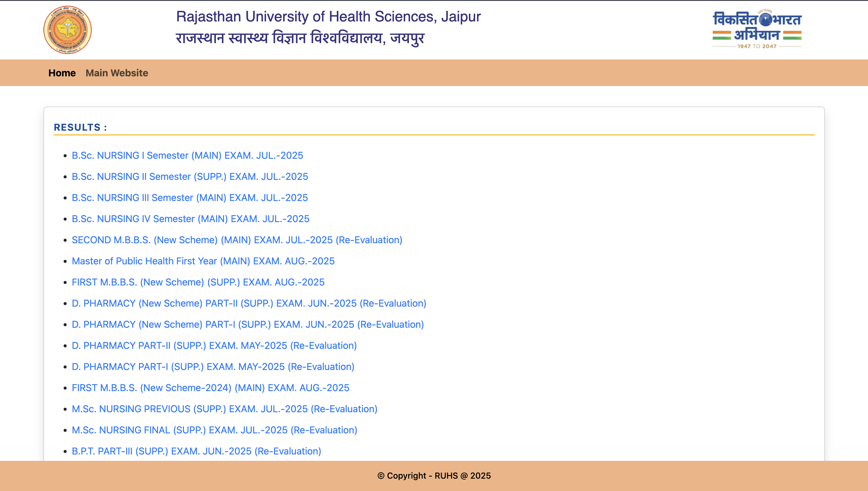Screen dimensions: 868x491
Task: Open B.P.T. Part-III Supp. Re-Evaluation result
Action: (x=197, y=451)
